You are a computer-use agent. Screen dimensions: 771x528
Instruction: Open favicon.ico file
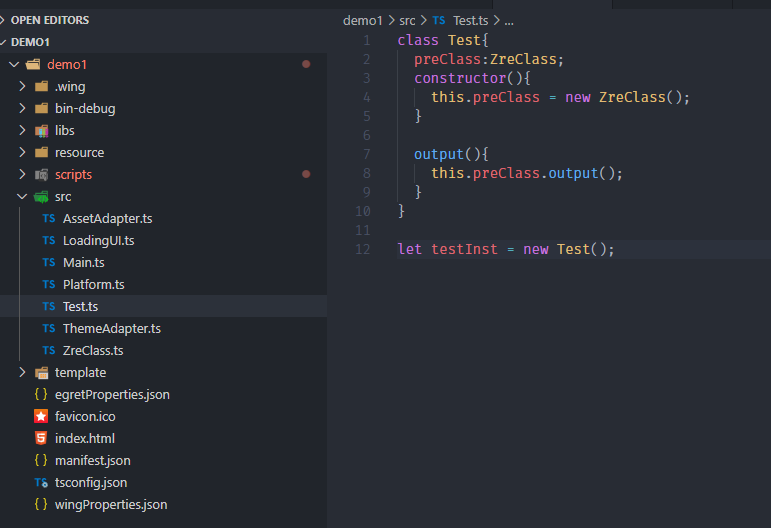(x=85, y=416)
